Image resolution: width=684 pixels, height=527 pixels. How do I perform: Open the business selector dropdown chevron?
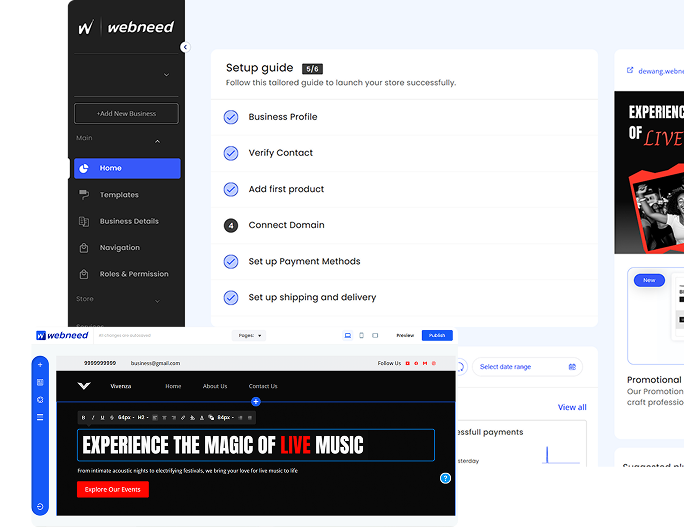point(166,75)
